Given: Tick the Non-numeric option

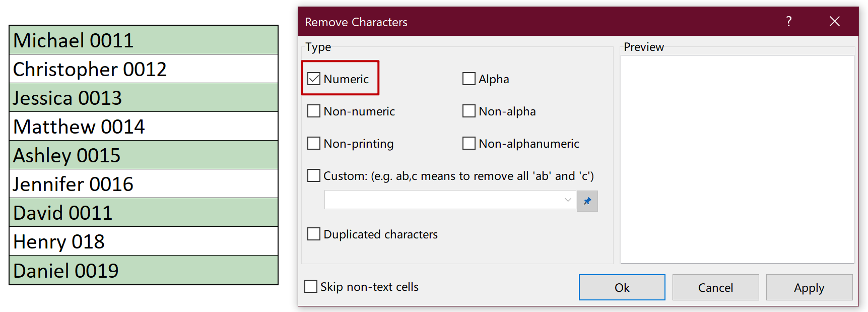Looking at the screenshot, I should point(314,111).
